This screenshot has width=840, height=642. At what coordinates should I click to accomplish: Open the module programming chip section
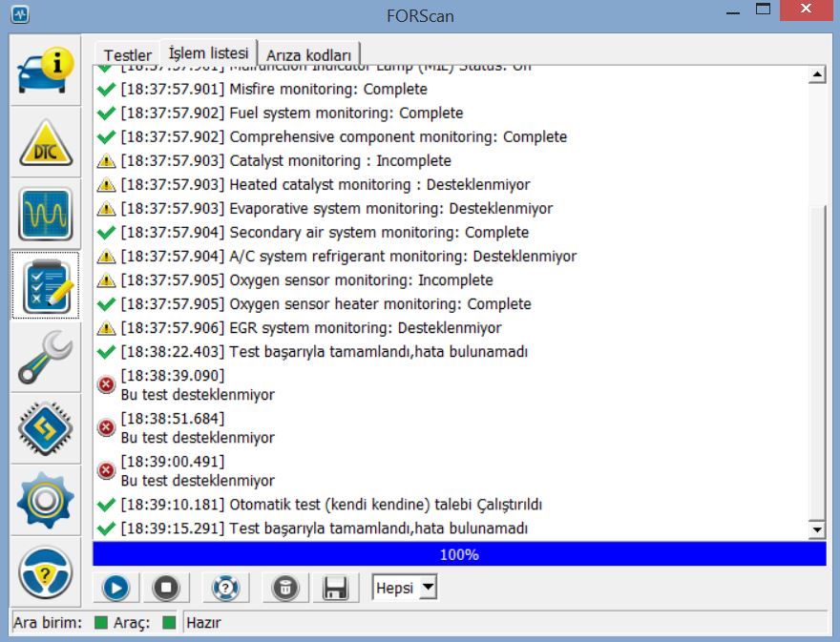coord(46,429)
